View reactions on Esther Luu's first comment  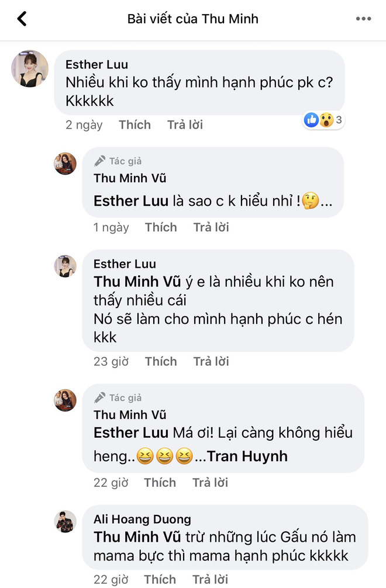[x=323, y=120]
